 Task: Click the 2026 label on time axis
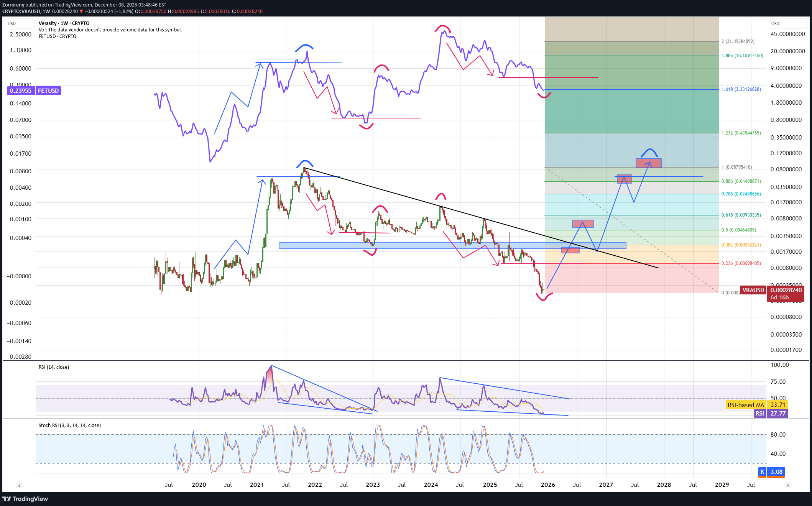pos(547,485)
